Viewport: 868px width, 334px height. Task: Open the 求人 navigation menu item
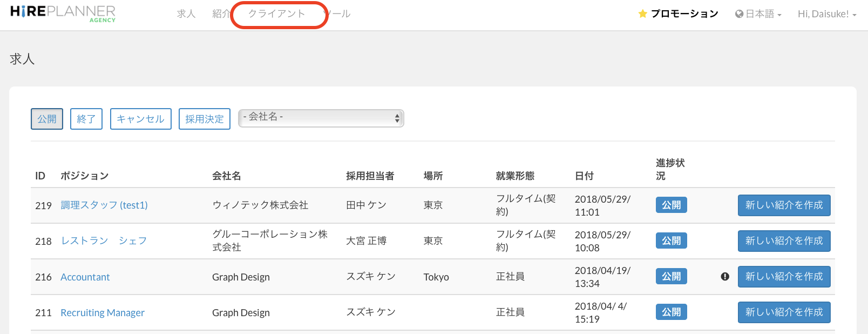[x=186, y=14]
